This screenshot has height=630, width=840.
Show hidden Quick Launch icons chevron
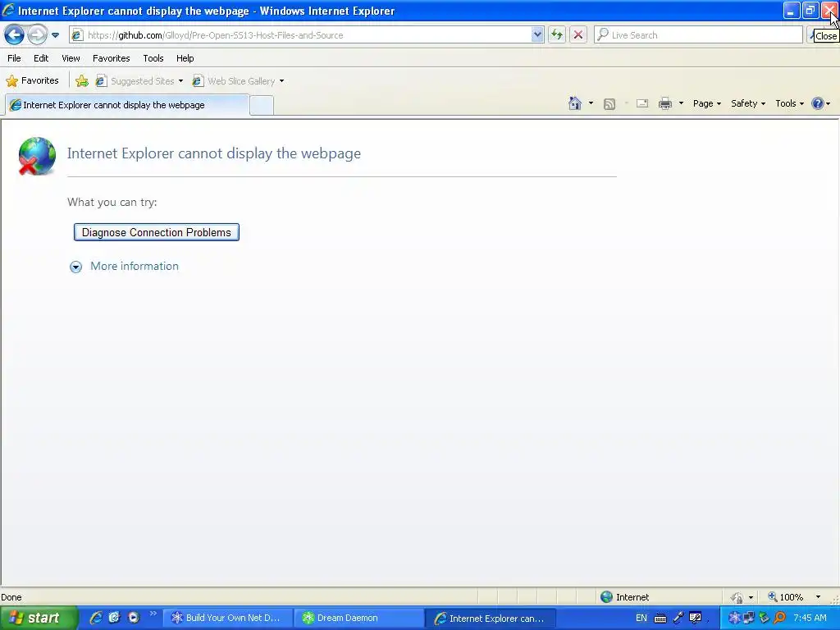click(x=153, y=614)
